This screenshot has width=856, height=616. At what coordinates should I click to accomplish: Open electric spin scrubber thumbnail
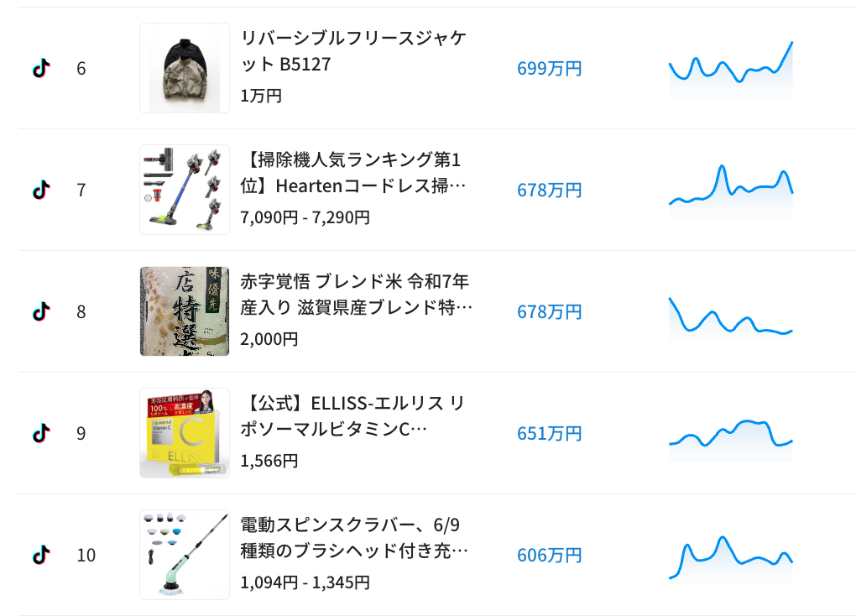[185, 555]
